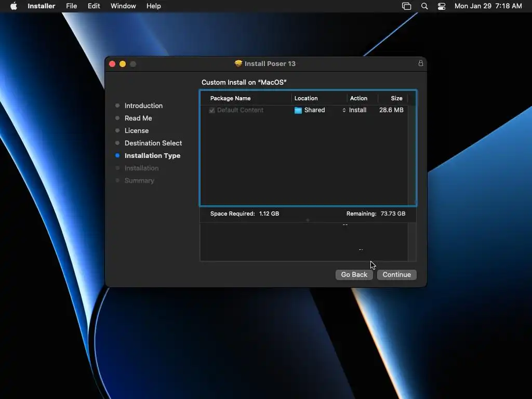This screenshot has height=399, width=532.
Task: Select the Installation Type step
Action: click(152, 156)
